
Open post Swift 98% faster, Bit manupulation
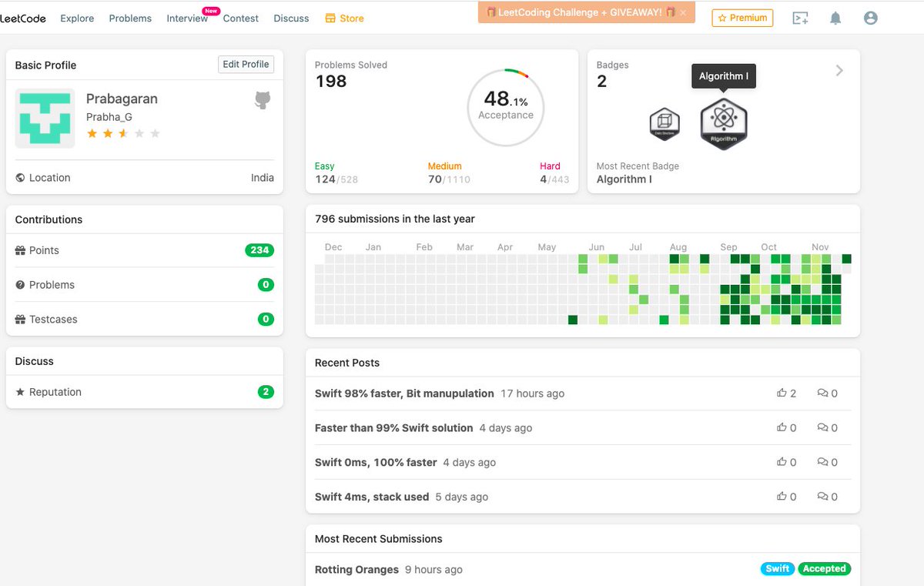pos(404,393)
